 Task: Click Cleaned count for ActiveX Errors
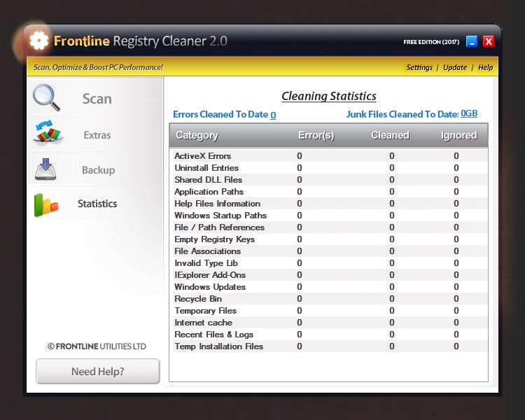coord(392,155)
